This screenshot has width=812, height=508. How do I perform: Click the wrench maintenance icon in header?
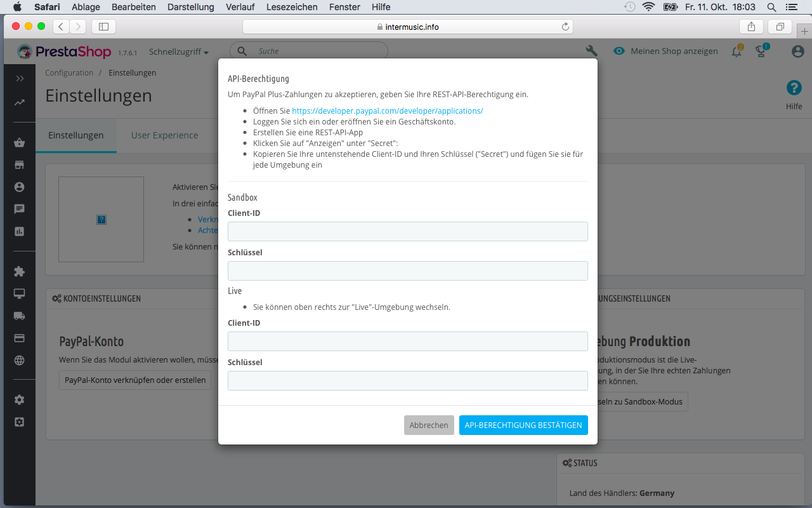click(591, 51)
